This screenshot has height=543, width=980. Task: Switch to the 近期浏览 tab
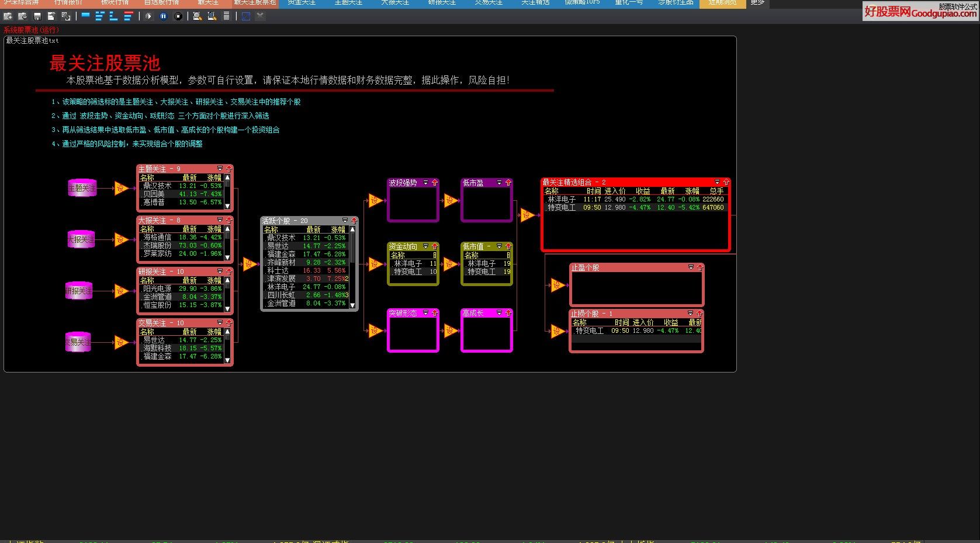[x=722, y=3]
